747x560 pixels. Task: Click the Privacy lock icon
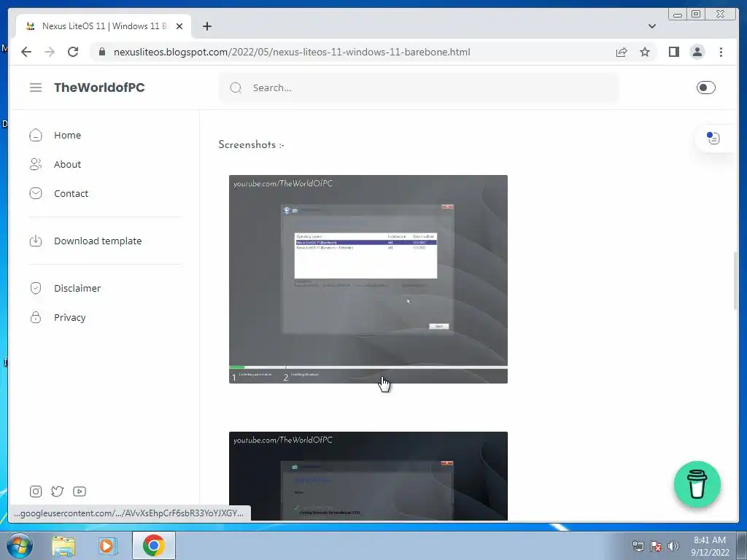click(36, 318)
